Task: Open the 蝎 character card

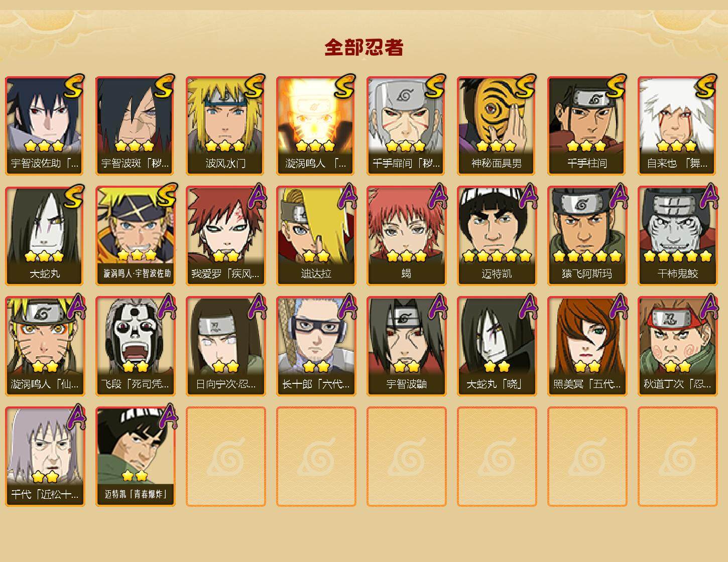Action: click(x=406, y=236)
